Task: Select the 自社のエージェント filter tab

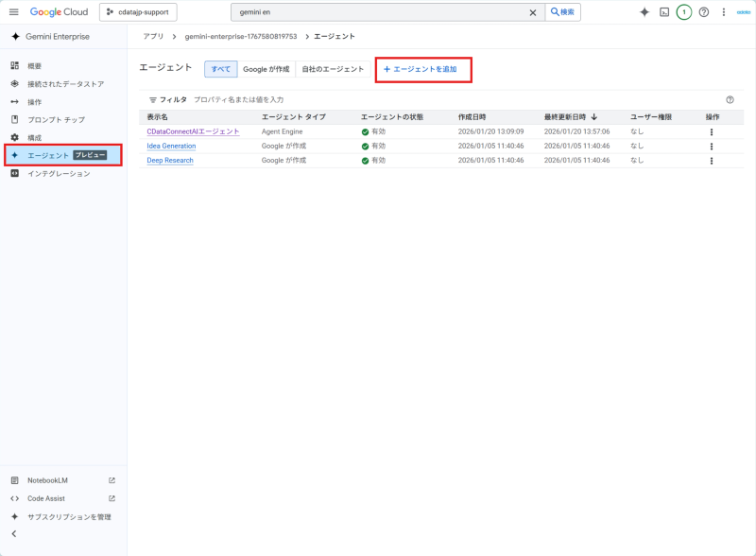Action: (x=332, y=69)
